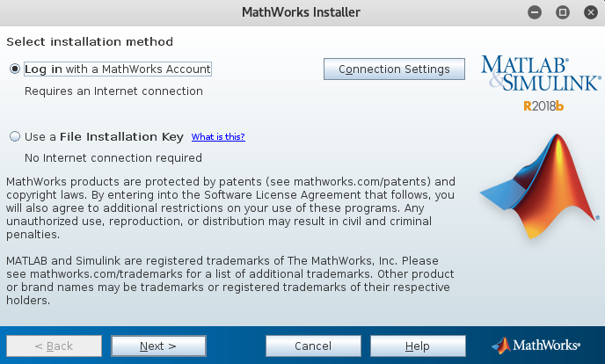The height and width of the screenshot is (364, 605).
Task: Choose Use a File Installation Key radio button
Action: tap(15, 136)
